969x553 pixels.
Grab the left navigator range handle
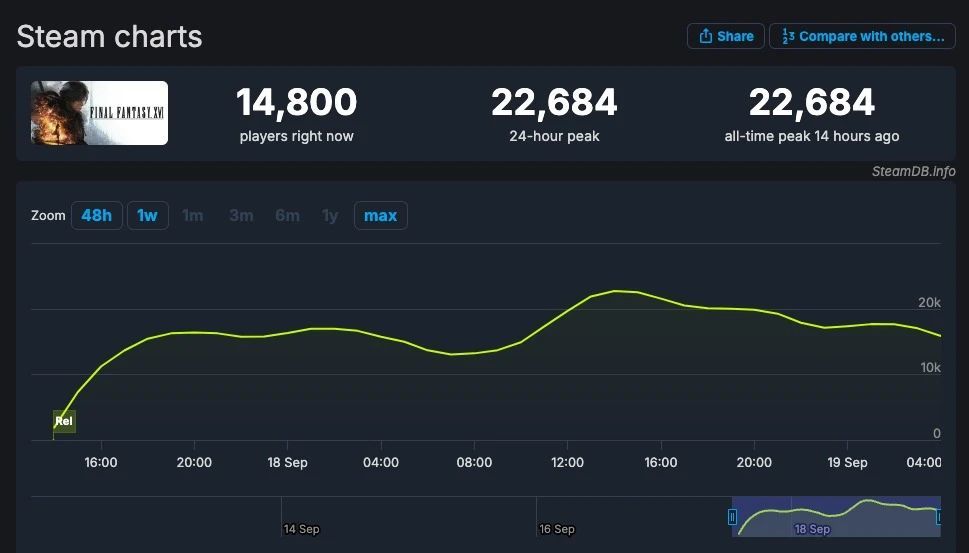[x=732, y=517]
